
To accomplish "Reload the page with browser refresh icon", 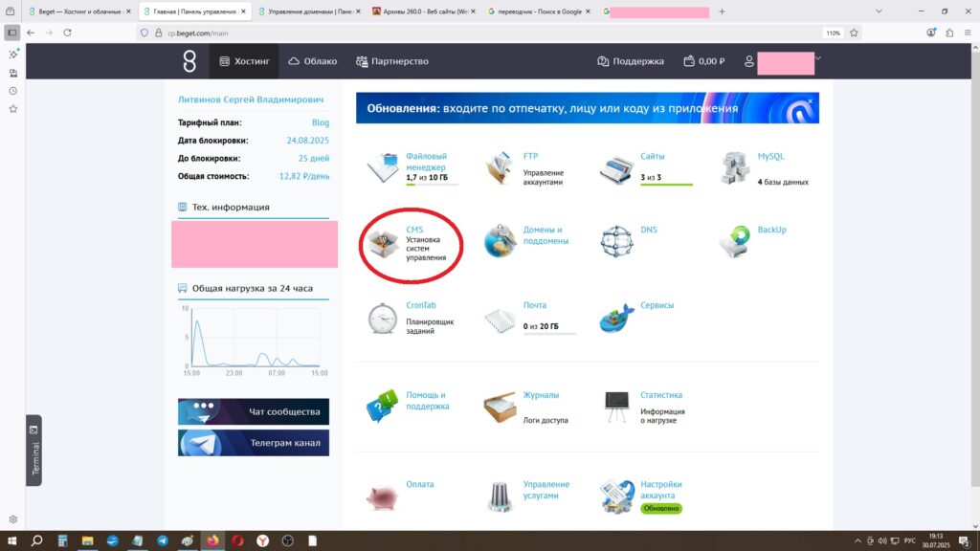I will 68,33.
